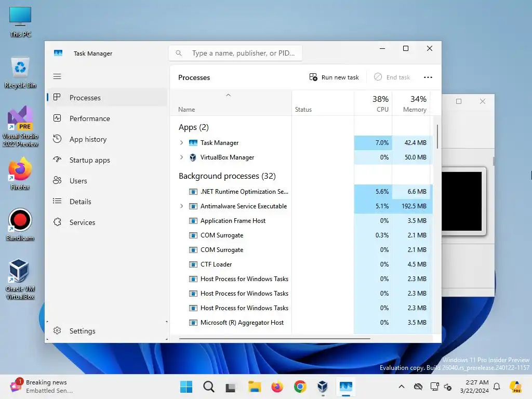
Task: Select the Bandicam desktop shortcut
Action: (x=20, y=224)
